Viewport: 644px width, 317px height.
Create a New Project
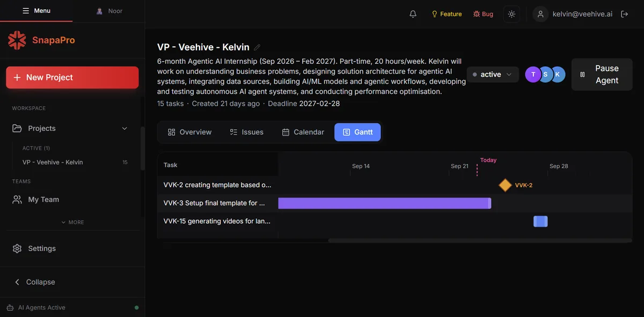click(72, 77)
